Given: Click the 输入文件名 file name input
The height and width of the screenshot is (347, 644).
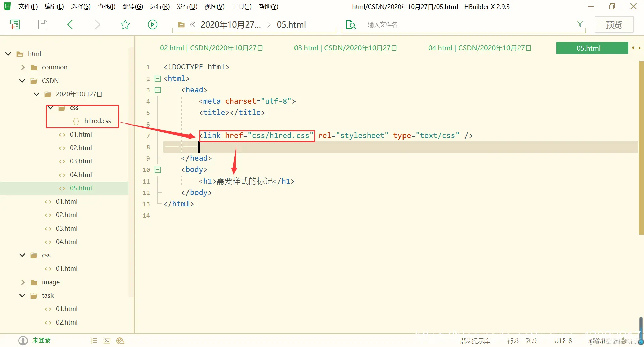Looking at the screenshot, I should 470,24.
